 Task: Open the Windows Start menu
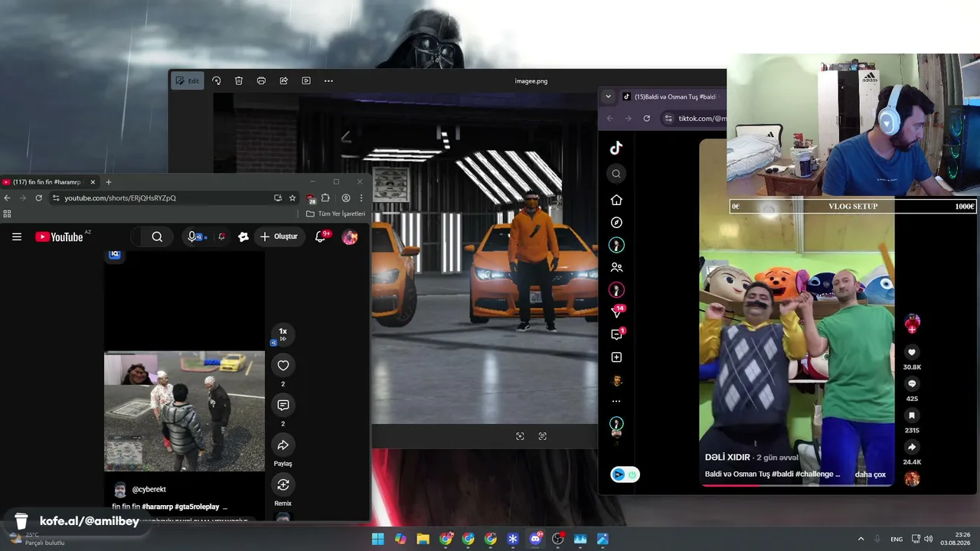[x=377, y=539]
